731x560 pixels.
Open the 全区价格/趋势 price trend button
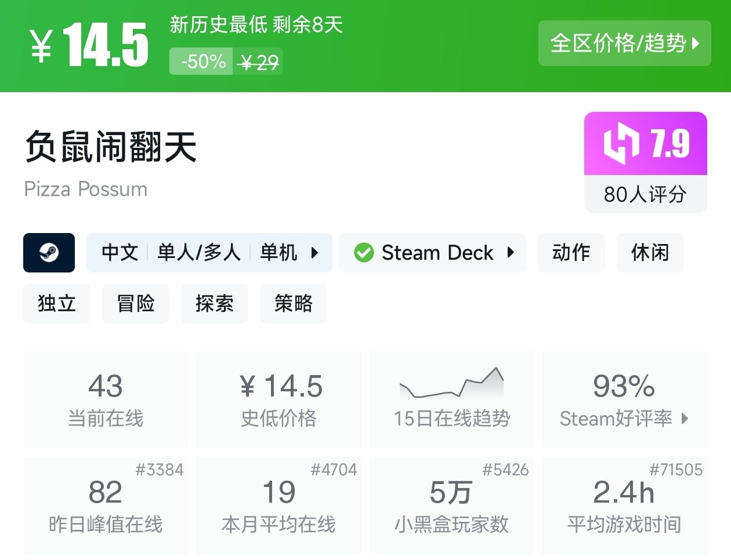coord(624,43)
